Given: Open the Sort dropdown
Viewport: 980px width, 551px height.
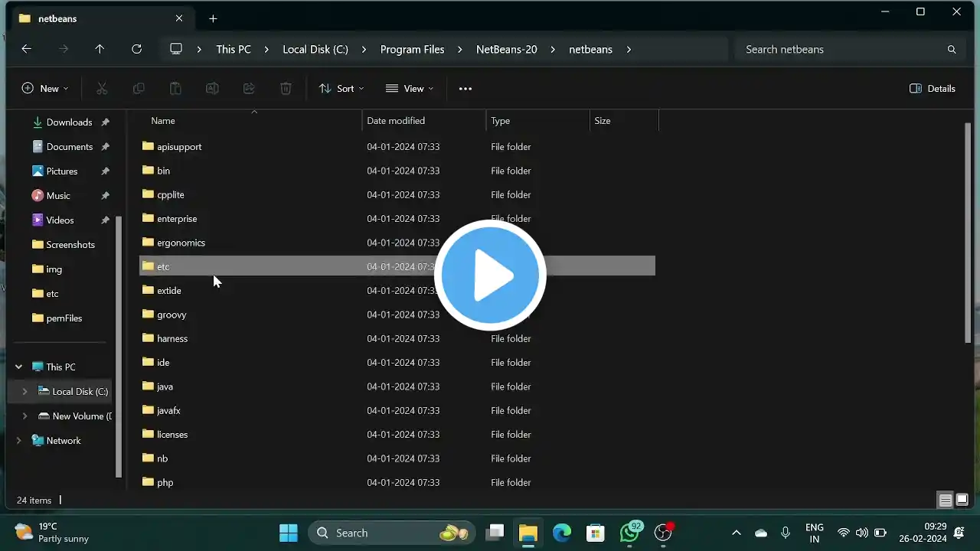Looking at the screenshot, I should click(341, 89).
